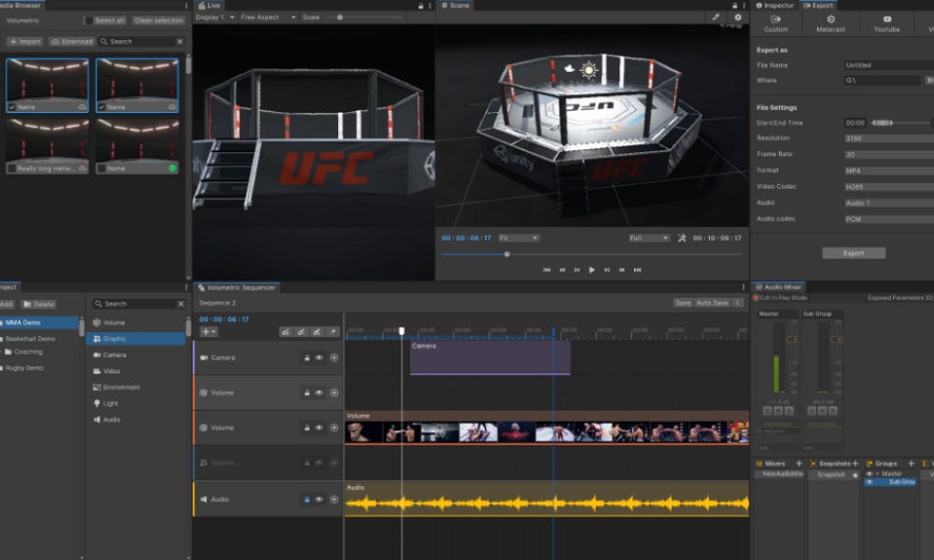The width and height of the screenshot is (934, 560).
Task: Add a new mixer in Mixers section
Action: coord(800,463)
